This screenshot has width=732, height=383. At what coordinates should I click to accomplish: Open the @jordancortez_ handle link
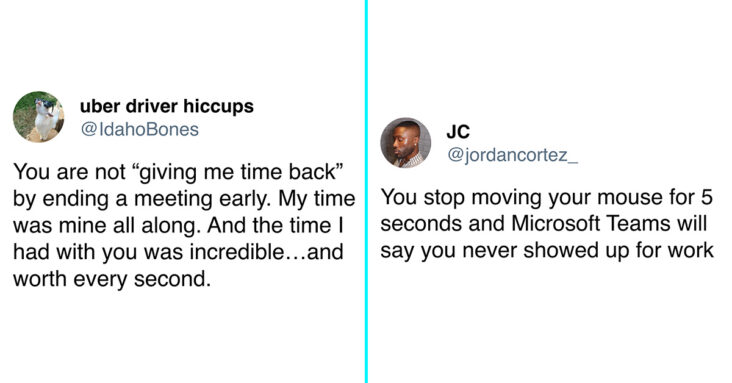[x=512, y=155]
